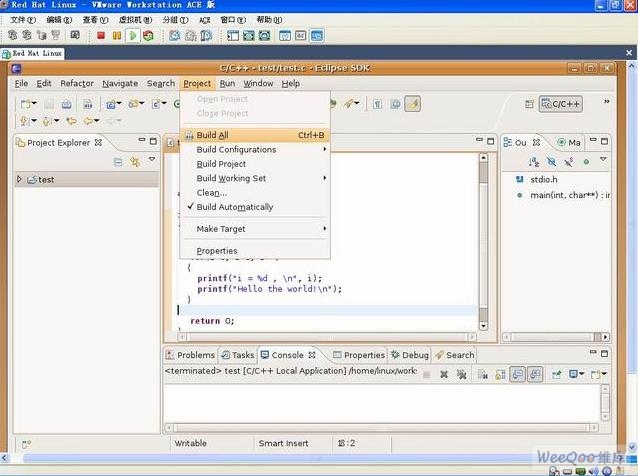Open Build Configurations submenu arrow
This screenshot has width=638, height=476.
(324, 149)
